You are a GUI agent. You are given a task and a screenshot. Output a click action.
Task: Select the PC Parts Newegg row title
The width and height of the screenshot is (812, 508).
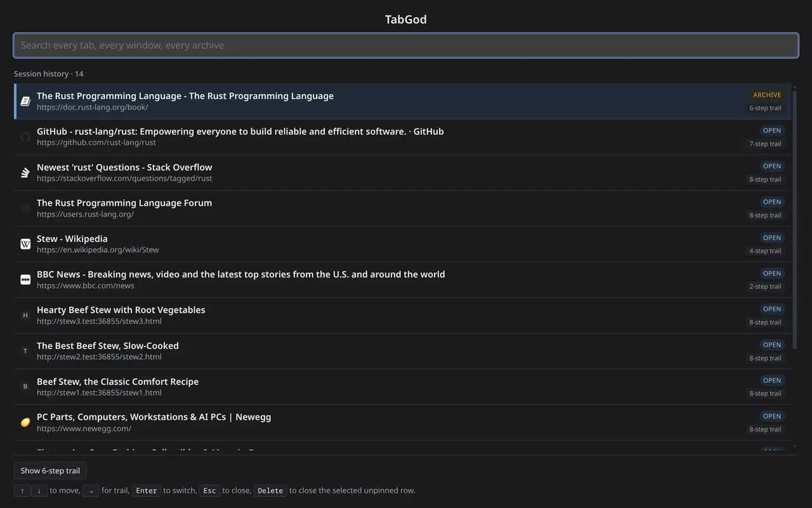click(154, 417)
